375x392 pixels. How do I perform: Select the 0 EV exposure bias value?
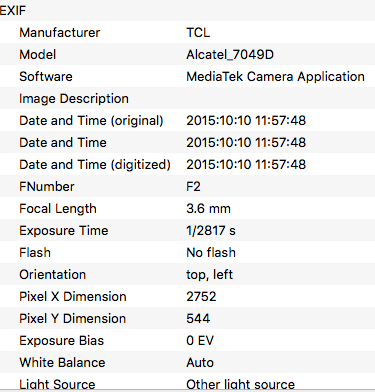pyautogui.click(x=200, y=341)
